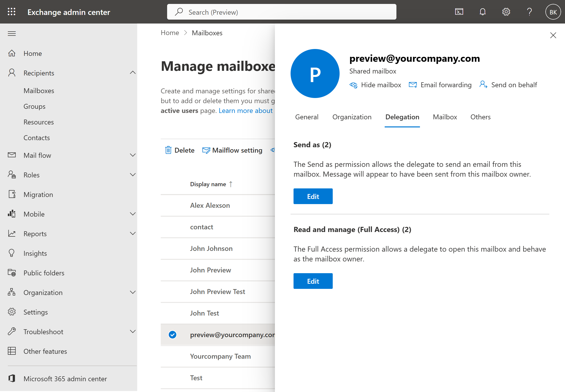
Task: Select the Yourcompany Team row
Action: point(218,356)
